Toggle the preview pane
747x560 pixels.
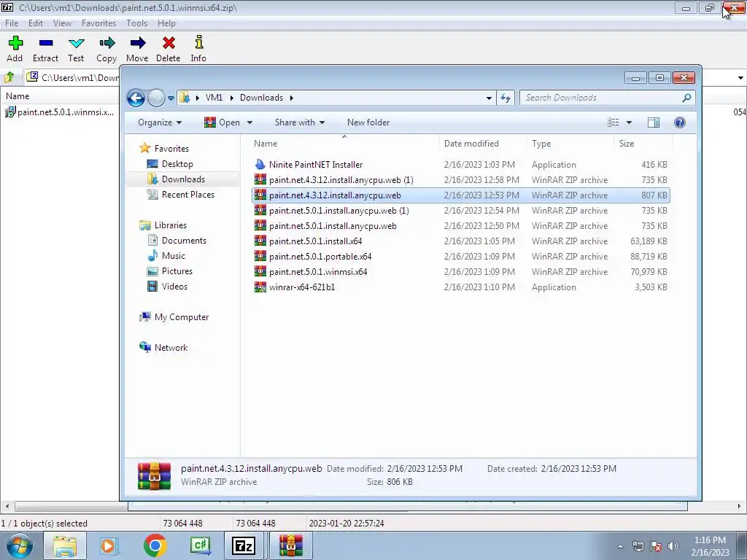[x=654, y=122]
